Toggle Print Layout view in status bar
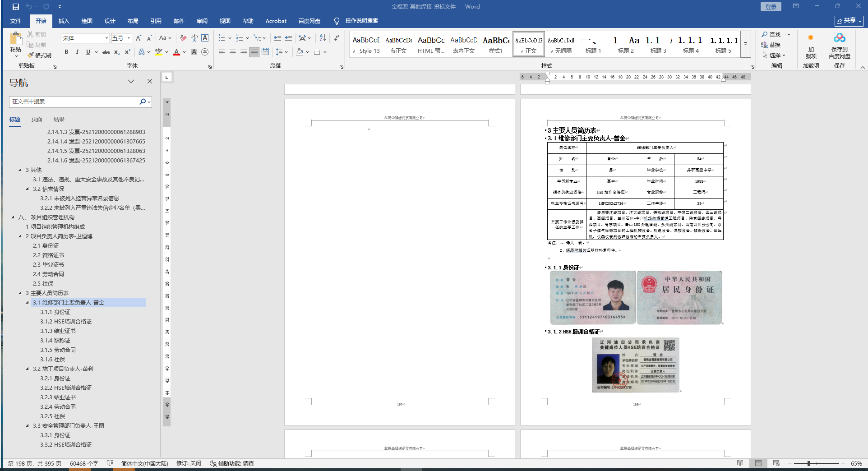The image size is (868, 471). click(x=758, y=463)
